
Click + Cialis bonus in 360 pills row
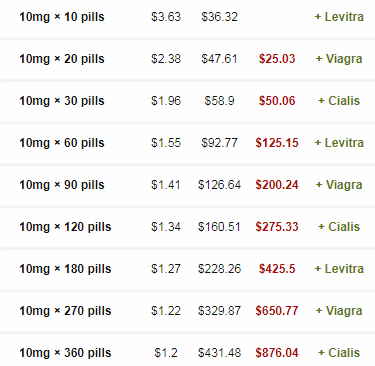pos(339,353)
